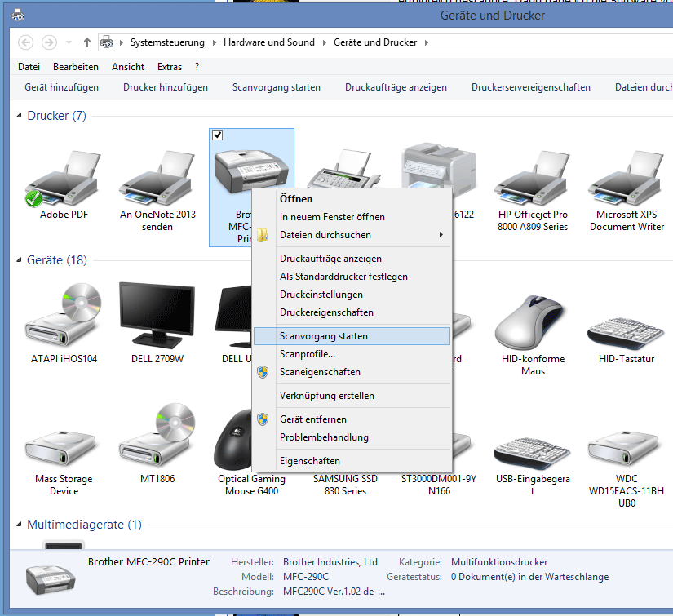Select the WDC WD15EACS hard drive

coord(623,449)
